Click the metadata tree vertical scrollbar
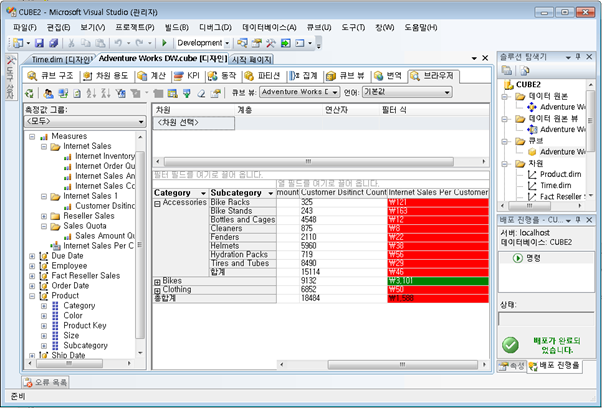 tap(140, 244)
